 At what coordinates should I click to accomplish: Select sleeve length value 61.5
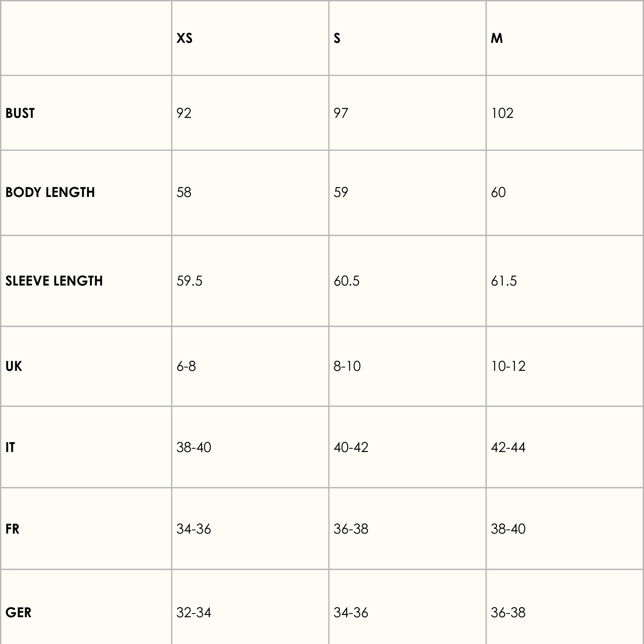coord(503,281)
